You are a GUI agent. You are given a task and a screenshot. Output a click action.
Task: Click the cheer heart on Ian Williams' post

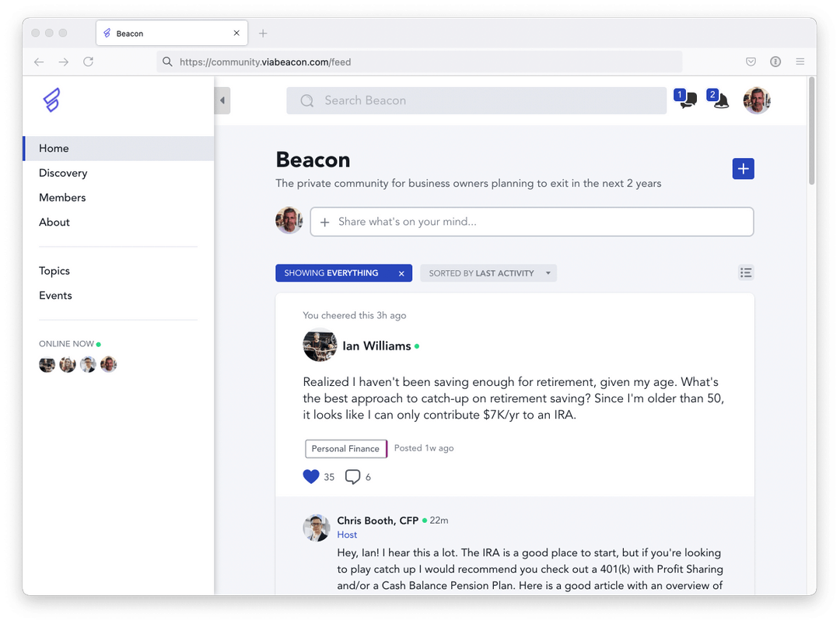[310, 477]
